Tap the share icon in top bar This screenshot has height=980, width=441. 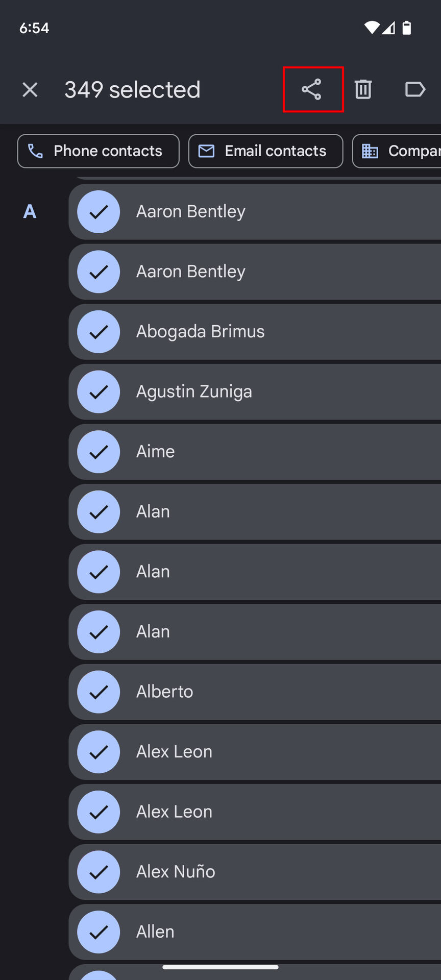pyautogui.click(x=311, y=89)
